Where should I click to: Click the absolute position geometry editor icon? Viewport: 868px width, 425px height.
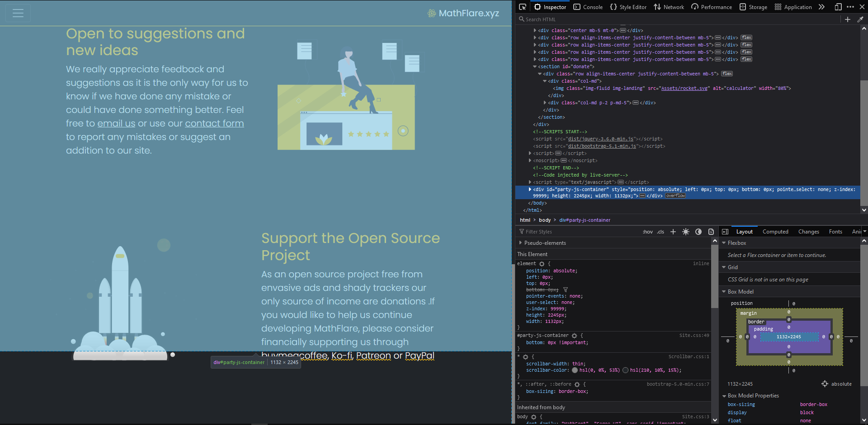pos(825,384)
